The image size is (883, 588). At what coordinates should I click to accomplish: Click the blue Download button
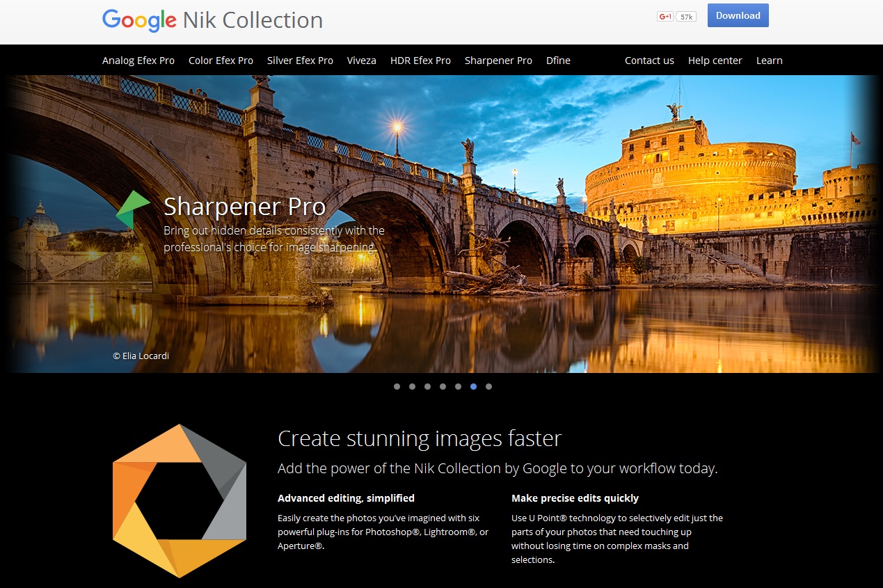(x=738, y=15)
